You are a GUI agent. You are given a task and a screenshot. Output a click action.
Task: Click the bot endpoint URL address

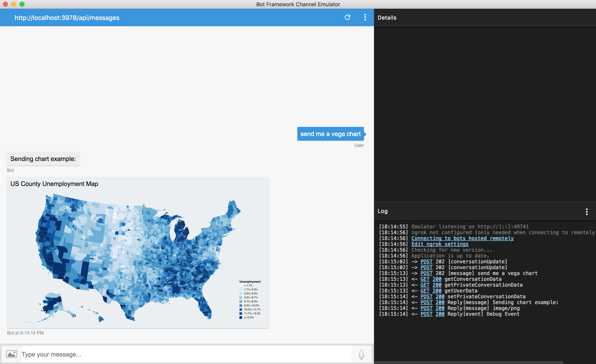[x=67, y=18]
